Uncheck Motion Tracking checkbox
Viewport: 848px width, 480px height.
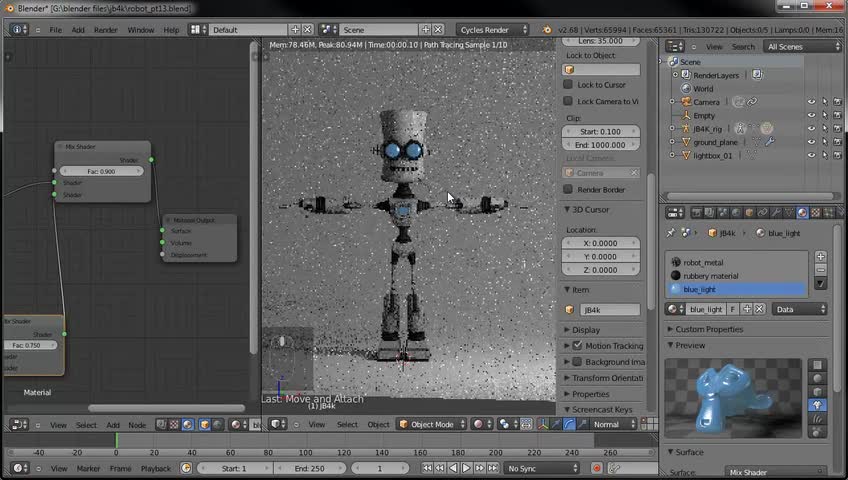pos(578,345)
